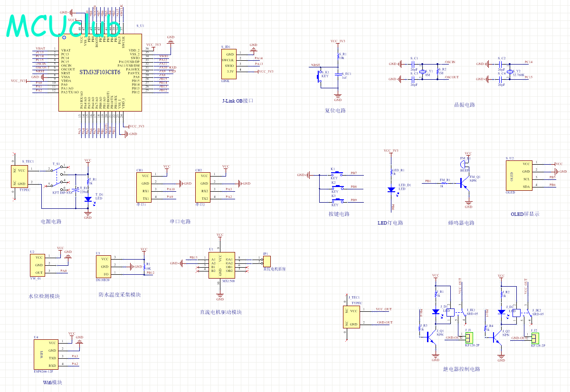Select the 'Wifi模块' caption
This screenshot has width=570, height=392.
pos(52,382)
